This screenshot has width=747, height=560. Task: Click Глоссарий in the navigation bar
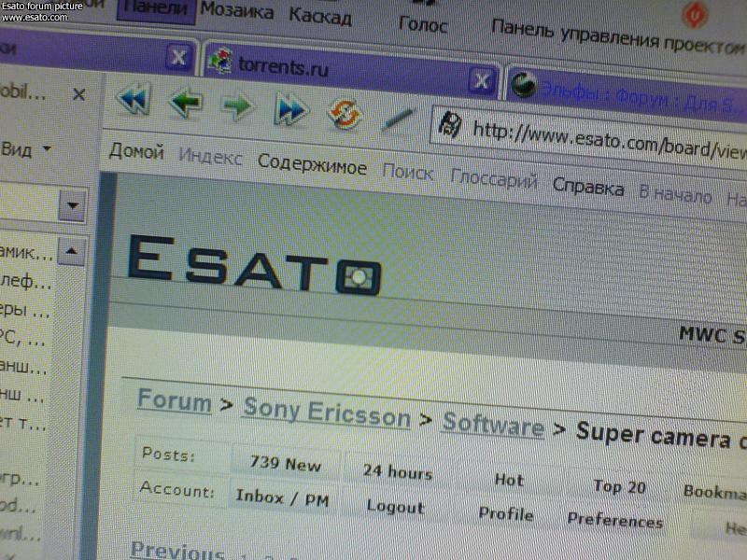[x=494, y=179]
